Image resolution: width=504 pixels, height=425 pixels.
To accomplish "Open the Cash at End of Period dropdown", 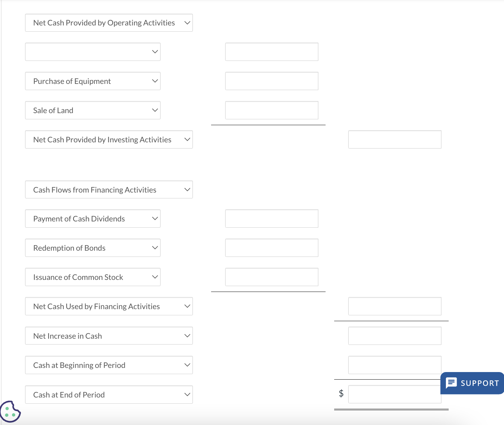I will (109, 395).
